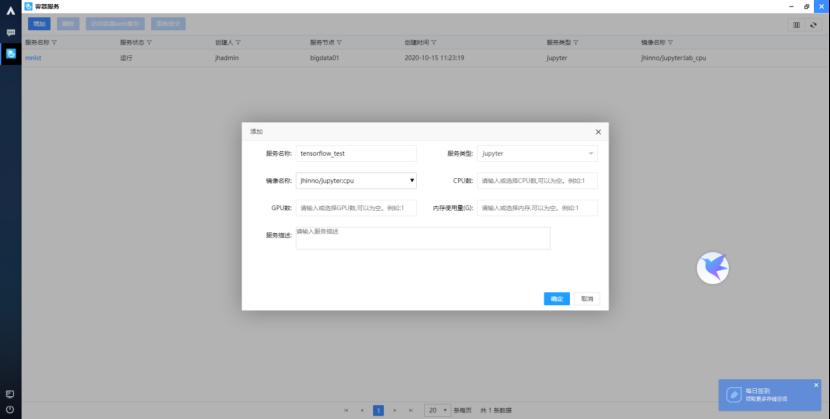This screenshot has width=830, height=419.
Task: Click the 内存使用量(G) input field
Action: [537, 208]
